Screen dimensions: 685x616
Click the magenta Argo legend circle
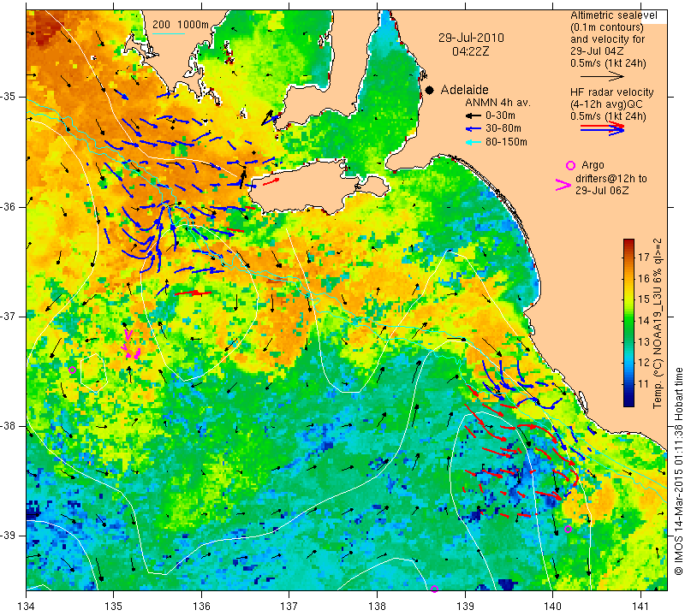(x=570, y=165)
